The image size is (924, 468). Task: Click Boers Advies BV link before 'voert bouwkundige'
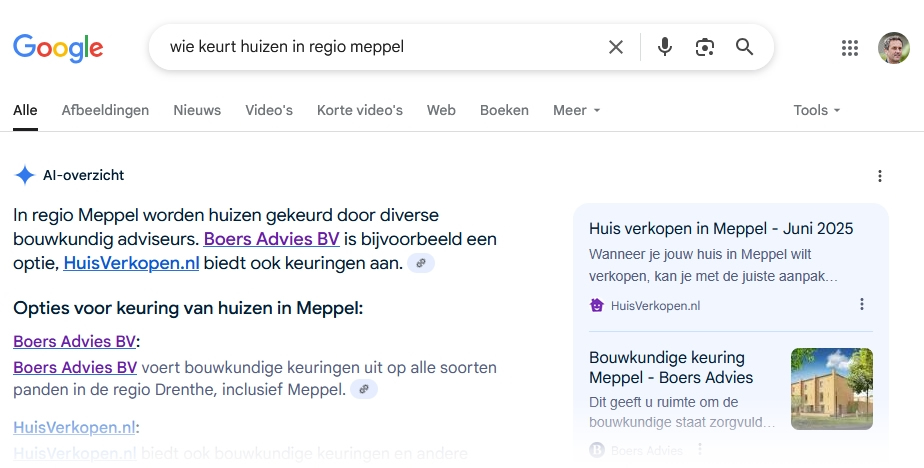[x=75, y=367]
